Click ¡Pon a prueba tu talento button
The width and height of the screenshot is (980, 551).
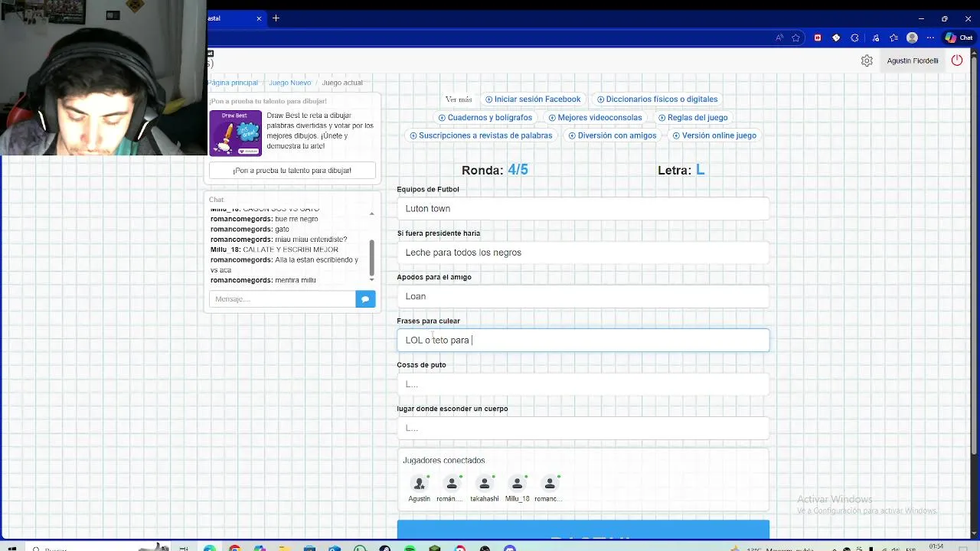point(292,171)
